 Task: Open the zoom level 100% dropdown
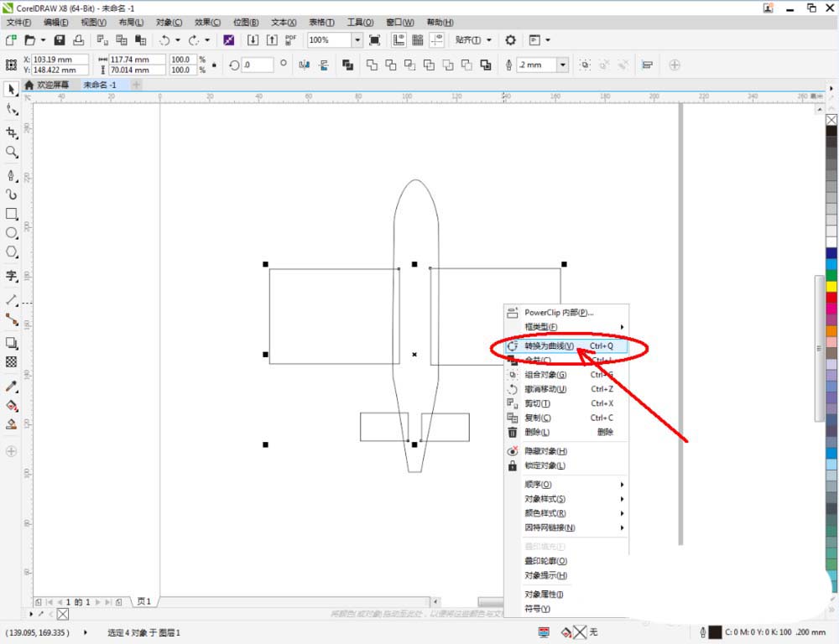point(357,40)
